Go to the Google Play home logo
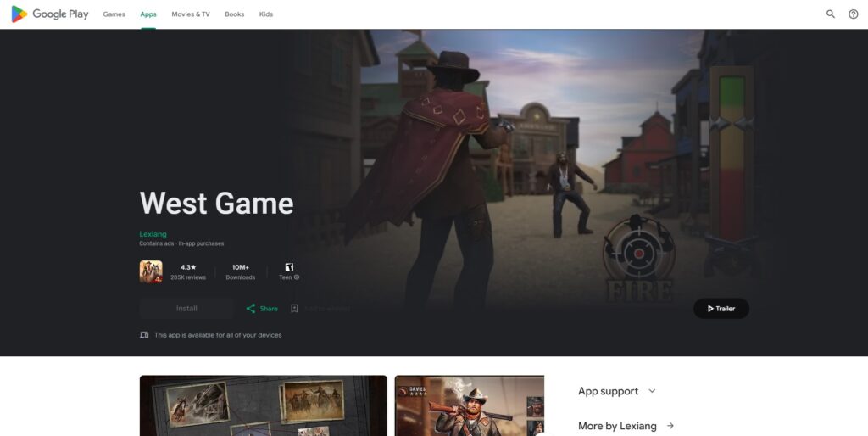The image size is (868, 436). (x=50, y=14)
